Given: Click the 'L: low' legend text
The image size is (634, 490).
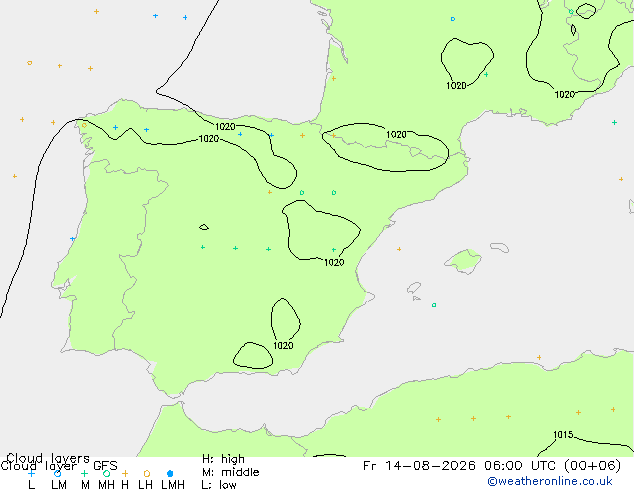Looking at the screenshot, I should pyautogui.click(x=219, y=485).
